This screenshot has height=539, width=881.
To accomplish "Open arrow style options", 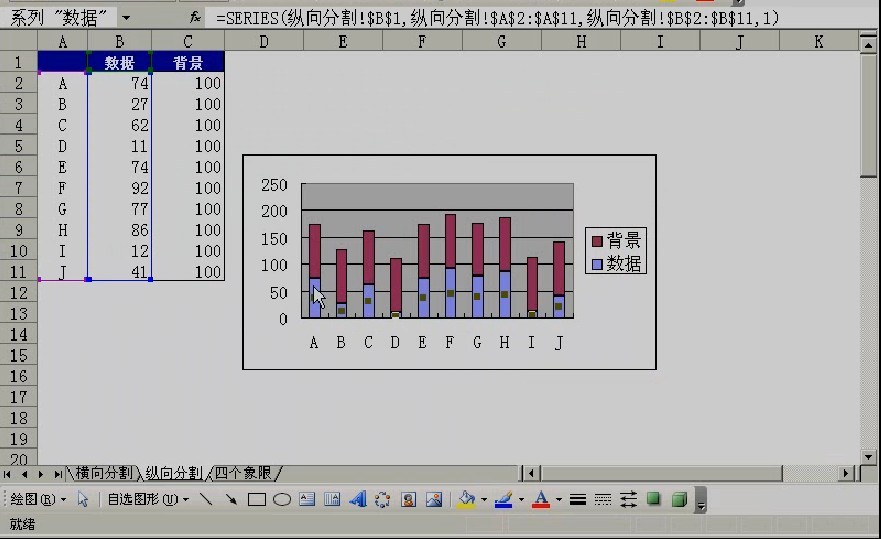I will (628, 499).
